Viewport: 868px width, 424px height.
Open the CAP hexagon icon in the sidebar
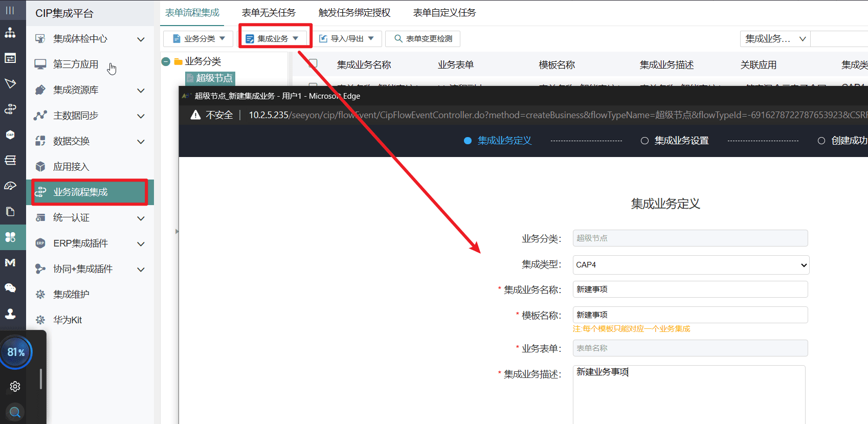(10, 135)
